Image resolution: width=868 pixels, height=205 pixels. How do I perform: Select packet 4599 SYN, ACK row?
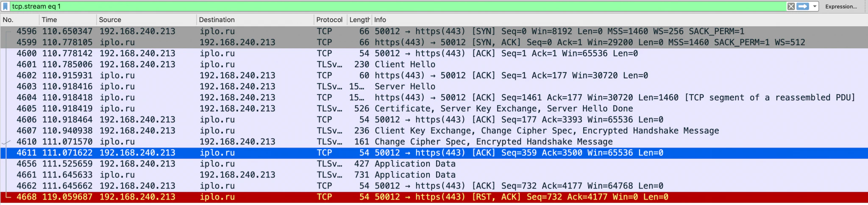click(x=434, y=42)
